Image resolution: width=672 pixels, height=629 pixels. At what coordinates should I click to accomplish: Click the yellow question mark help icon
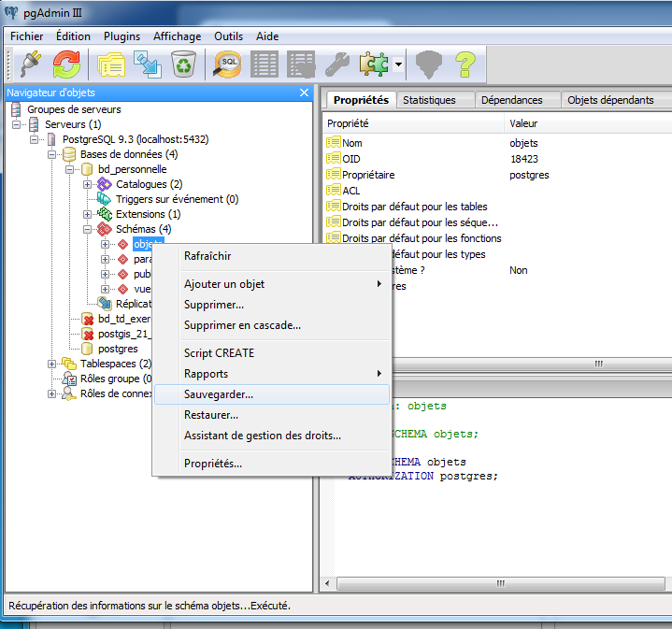tap(465, 64)
